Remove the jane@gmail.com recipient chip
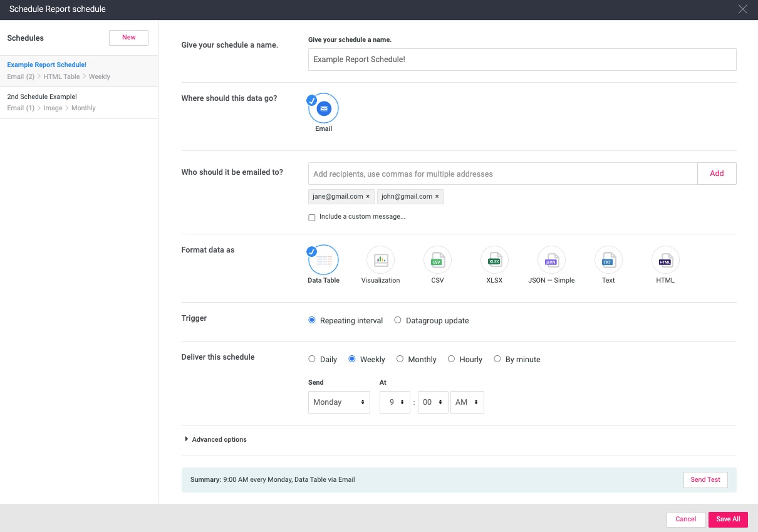The image size is (758, 532). click(x=368, y=197)
